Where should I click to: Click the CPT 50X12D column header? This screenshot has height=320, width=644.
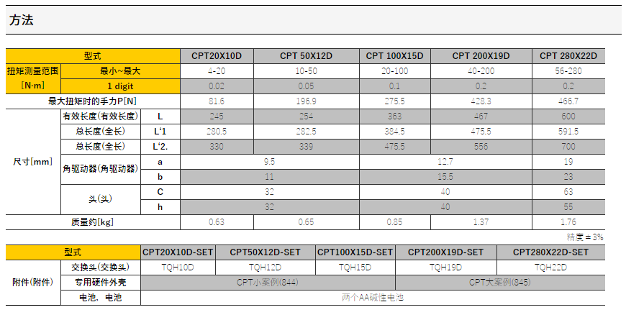point(306,55)
